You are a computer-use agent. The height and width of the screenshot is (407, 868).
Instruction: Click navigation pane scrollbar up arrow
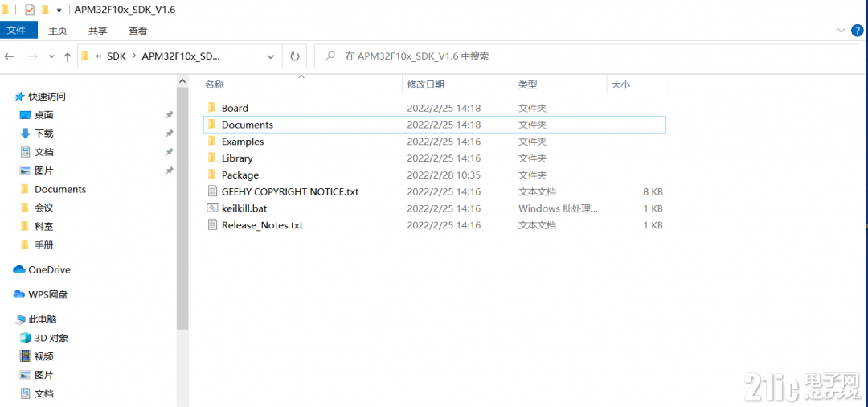tap(182, 81)
